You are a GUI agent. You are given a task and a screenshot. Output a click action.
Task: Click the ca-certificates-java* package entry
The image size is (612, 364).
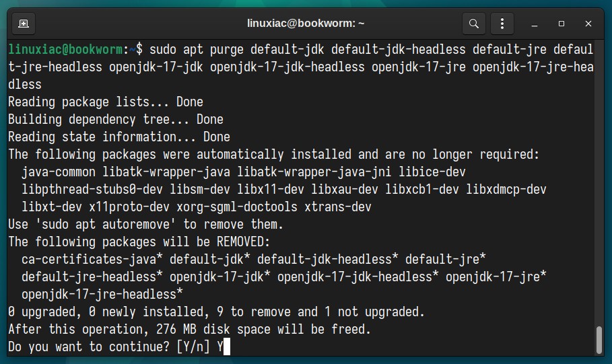click(x=92, y=260)
